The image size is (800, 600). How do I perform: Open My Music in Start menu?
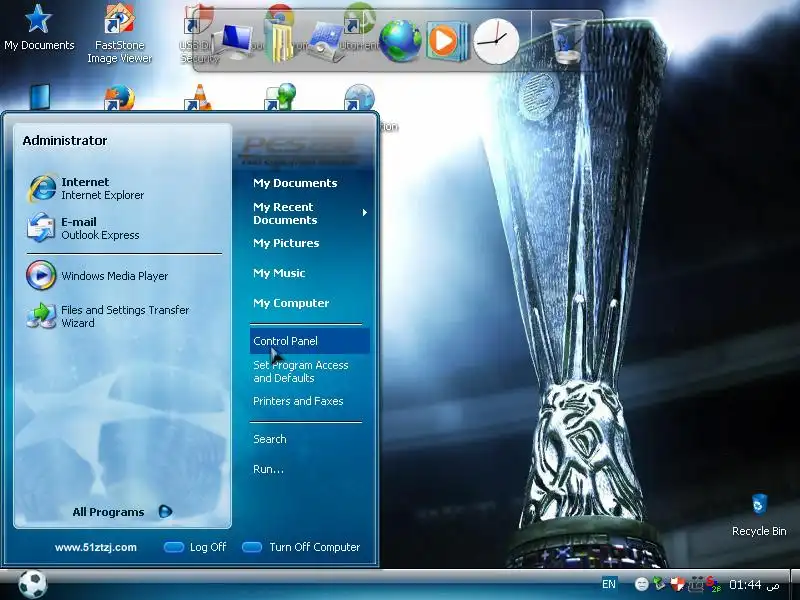[279, 273]
